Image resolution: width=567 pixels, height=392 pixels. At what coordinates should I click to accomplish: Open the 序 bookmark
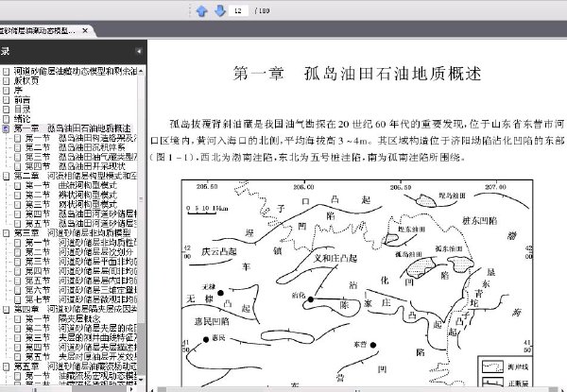(18, 91)
